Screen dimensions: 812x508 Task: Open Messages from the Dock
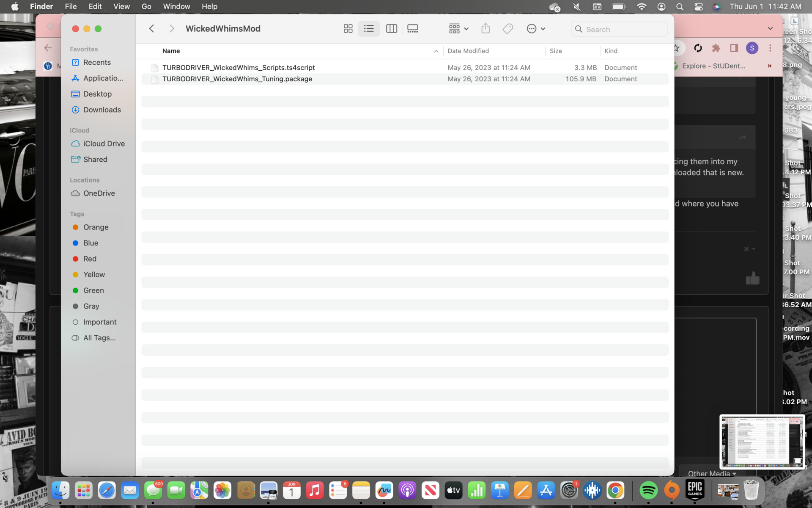tap(153, 491)
